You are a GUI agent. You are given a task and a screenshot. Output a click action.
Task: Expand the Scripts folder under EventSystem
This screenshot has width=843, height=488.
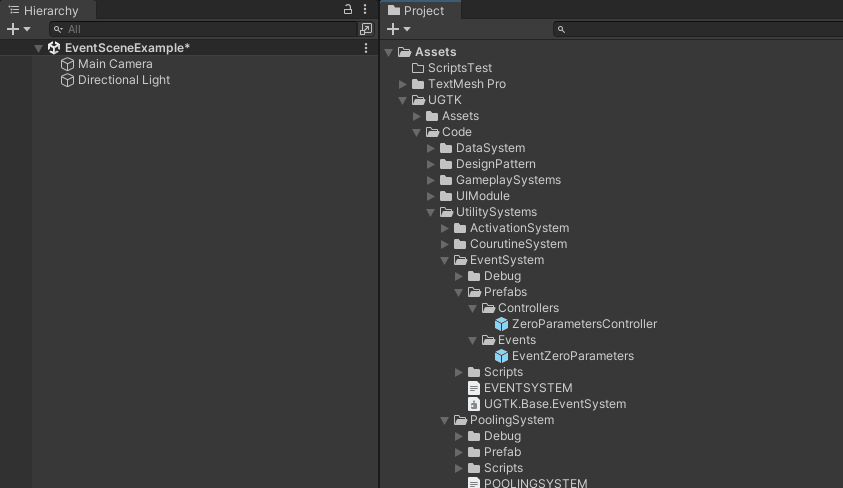[x=459, y=372]
